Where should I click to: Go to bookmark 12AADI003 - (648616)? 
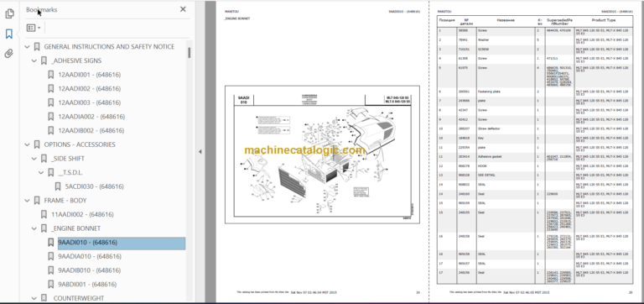point(90,102)
